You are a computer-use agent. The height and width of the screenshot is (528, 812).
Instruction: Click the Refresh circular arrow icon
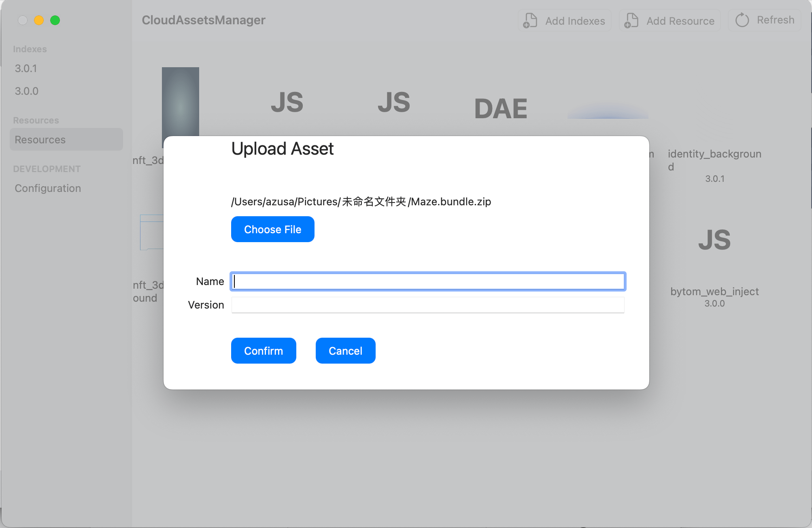click(742, 20)
